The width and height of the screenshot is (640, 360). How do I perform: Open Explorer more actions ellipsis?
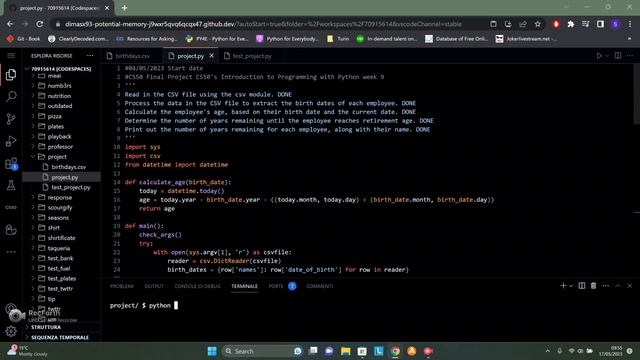coord(90,56)
